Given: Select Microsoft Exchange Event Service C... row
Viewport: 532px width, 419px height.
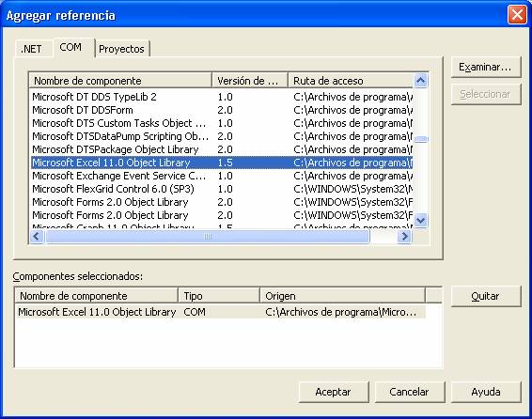Looking at the screenshot, I should (x=222, y=176).
